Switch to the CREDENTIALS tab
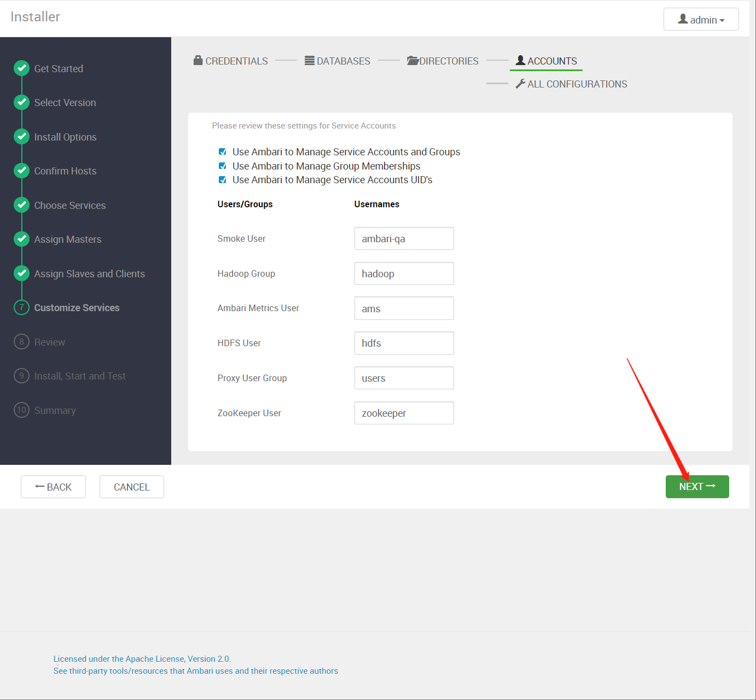The image size is (756, 700). click(231, 61)
